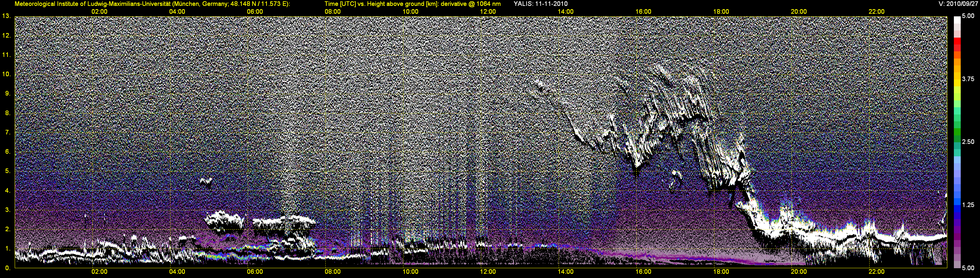
Task: Click the 18:00 label on the top time axis
Action: (x=721, y=11)
